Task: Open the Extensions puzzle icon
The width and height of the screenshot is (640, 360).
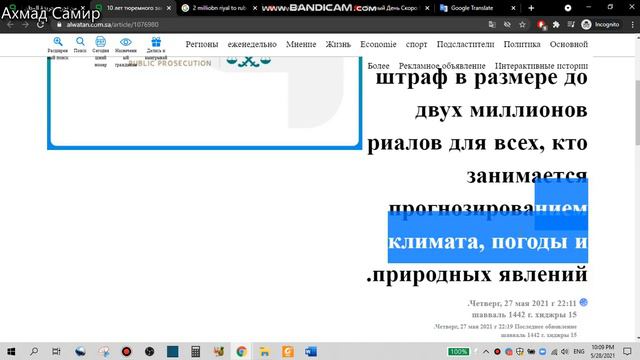Action: click(556, 24)
